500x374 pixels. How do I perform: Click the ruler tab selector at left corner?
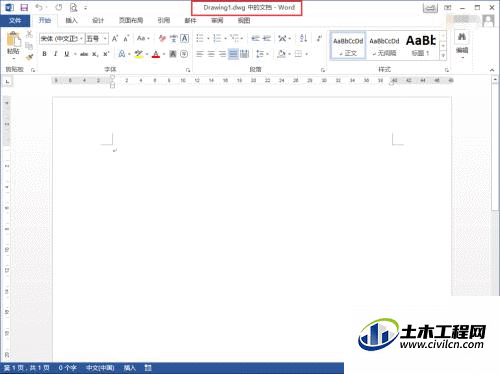(7, 81)
